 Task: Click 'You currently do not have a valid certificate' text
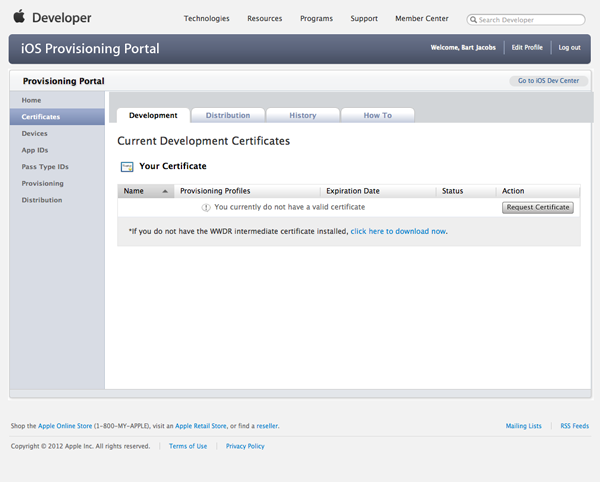point(290,207)
